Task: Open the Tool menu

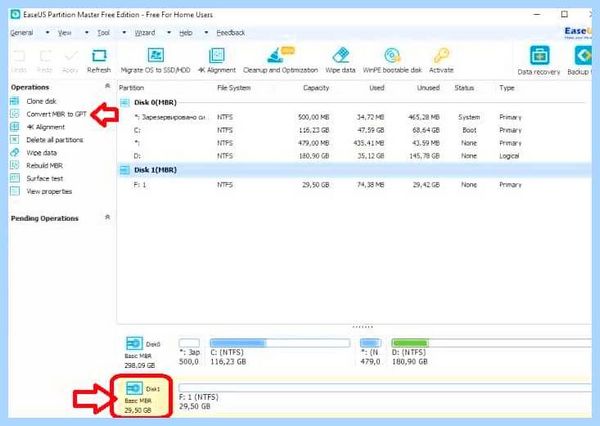Action: (x=104, y=33)
